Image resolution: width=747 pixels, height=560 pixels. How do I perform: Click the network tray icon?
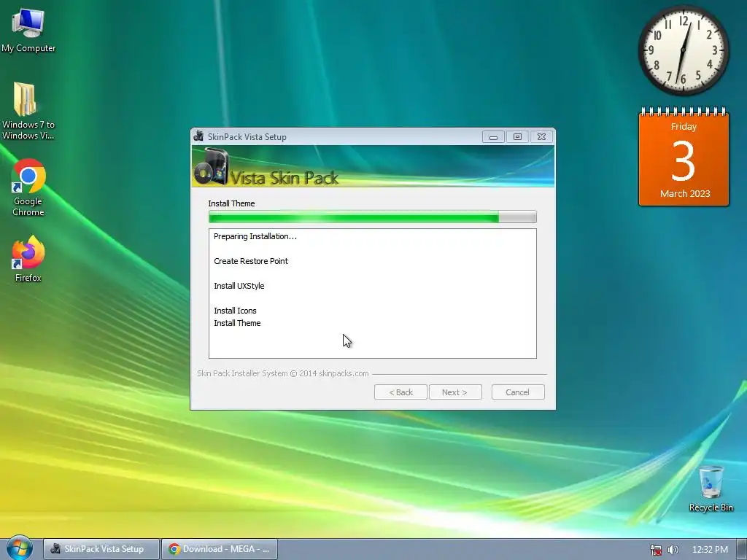coord(656,550)
